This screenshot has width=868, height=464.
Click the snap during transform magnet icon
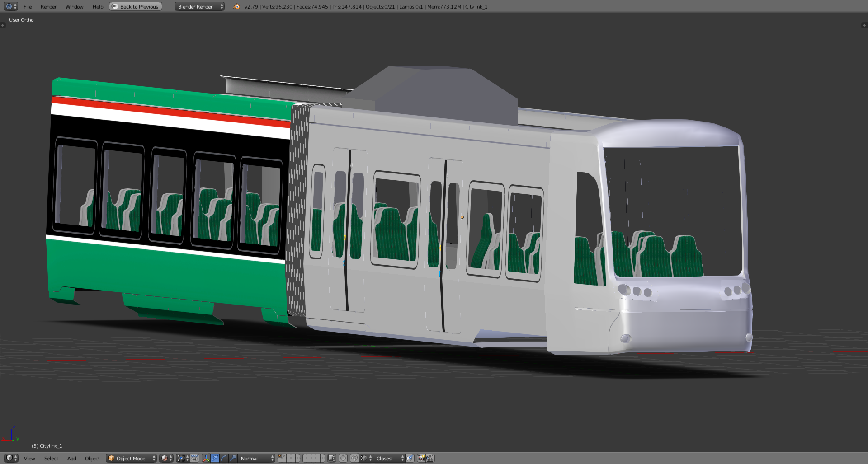pyautogui.click(x=354, y=458)
